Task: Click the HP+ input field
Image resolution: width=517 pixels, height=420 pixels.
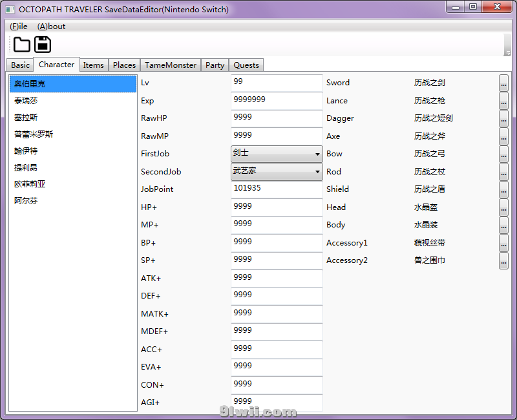Action: tap(277, 207)
